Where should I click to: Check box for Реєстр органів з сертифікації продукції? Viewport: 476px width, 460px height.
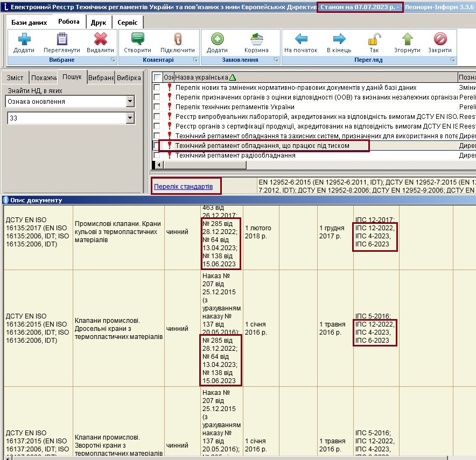(x=157, y=126)
